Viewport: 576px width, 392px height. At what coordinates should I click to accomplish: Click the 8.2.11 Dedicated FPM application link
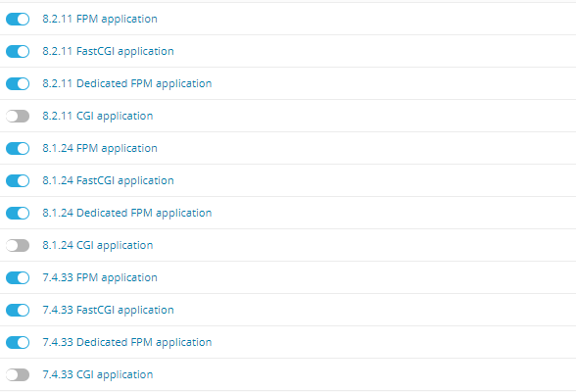tap(127, 83)
